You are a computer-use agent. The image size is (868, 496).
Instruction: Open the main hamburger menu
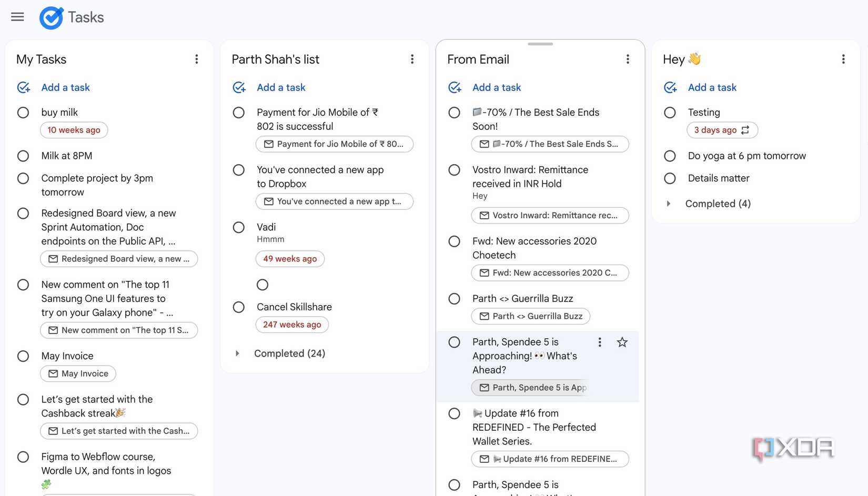pyautogui.click(x=17, y=17)
